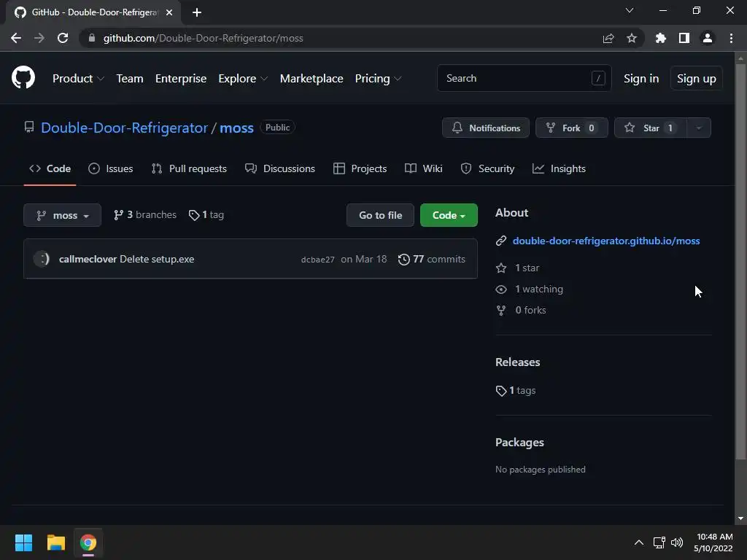Viewport: 747px width, 560px height.
Task: Click the volume speaker icon
Action: [x=676, y=542]
